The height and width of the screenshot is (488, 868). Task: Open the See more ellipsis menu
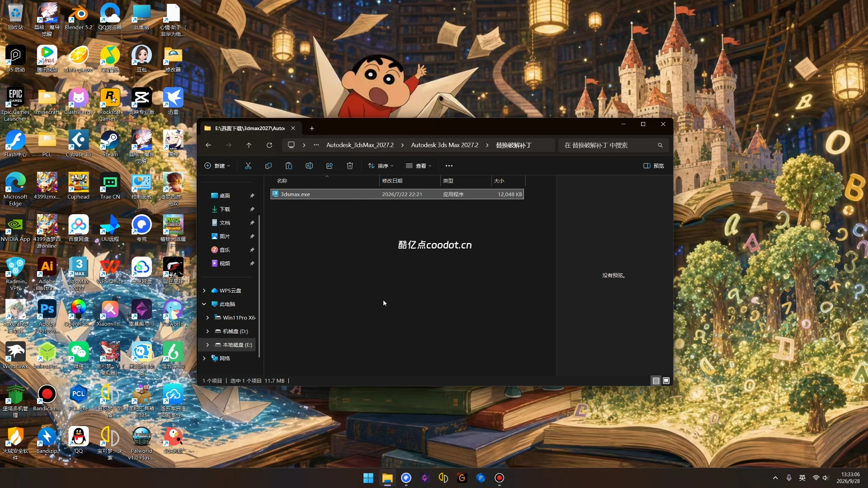pyautogui.click(x=449, y=166)
